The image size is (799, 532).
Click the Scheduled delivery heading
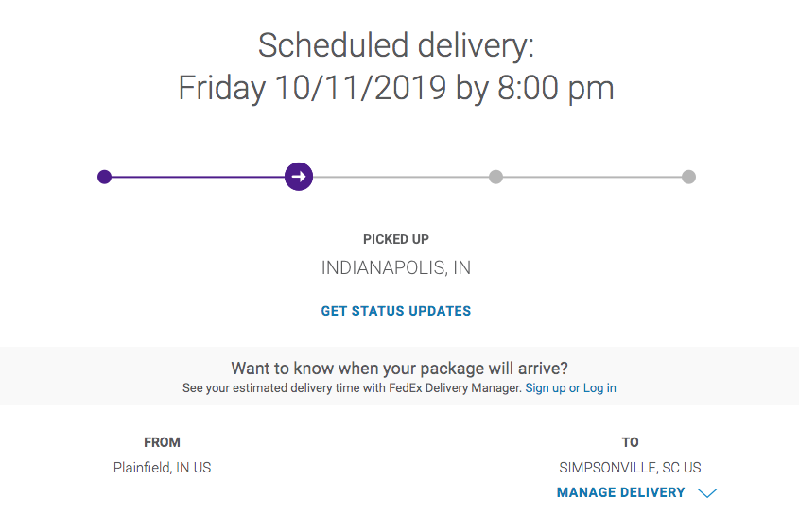tap(396, 45)
